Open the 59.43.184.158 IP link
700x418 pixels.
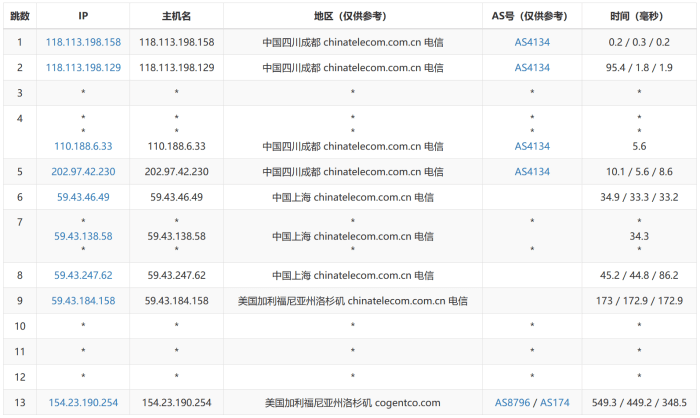coord(83,301)
